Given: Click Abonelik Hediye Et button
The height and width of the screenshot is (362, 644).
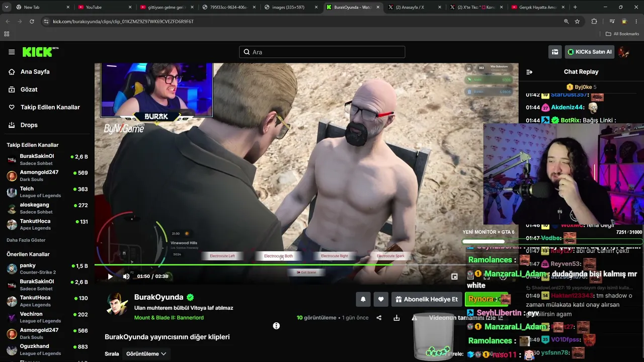Looking at the screenshot, I should point(427,299).
